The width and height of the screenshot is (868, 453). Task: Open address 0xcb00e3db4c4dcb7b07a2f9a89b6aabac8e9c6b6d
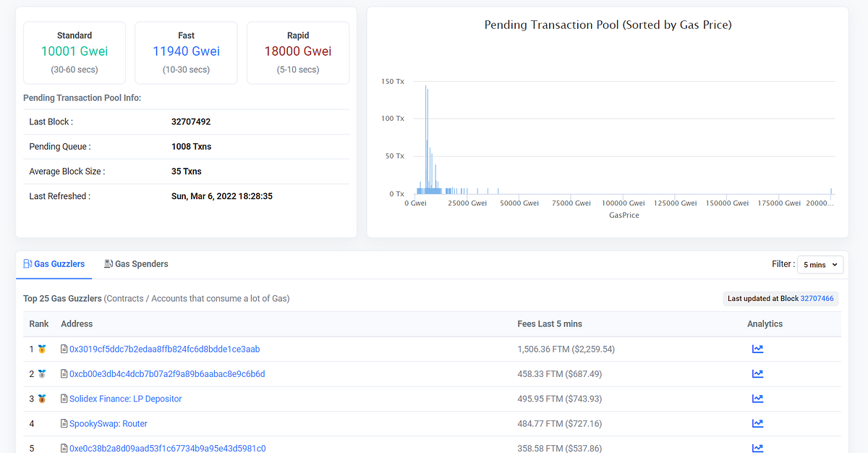[x=167, y=374]
